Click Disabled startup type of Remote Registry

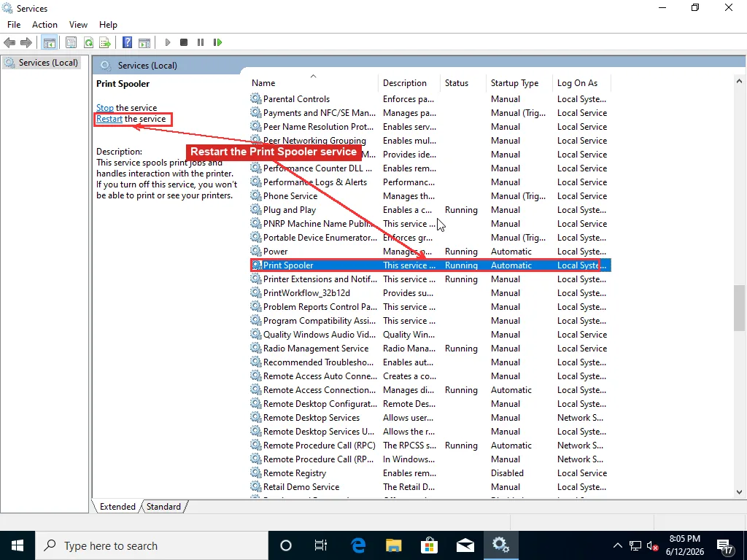(x=507, y=473)
